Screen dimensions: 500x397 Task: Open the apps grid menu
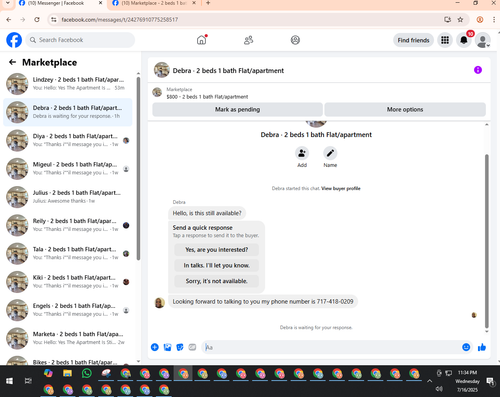coord(445,40)
